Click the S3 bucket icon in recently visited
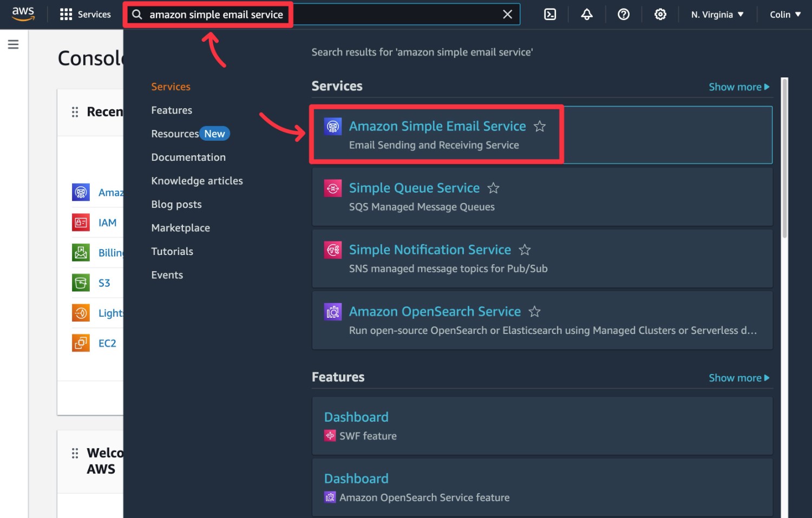The image size is (812, 518). [x=81, y=283]
